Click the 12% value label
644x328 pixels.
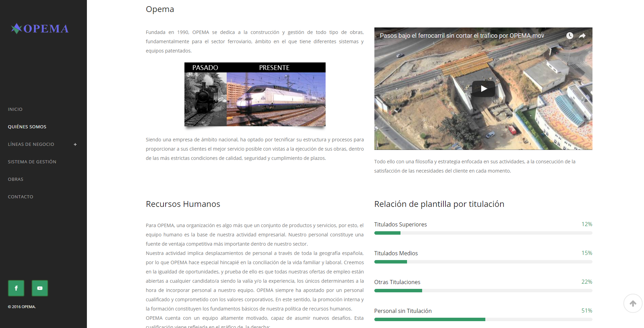[587, 224]
